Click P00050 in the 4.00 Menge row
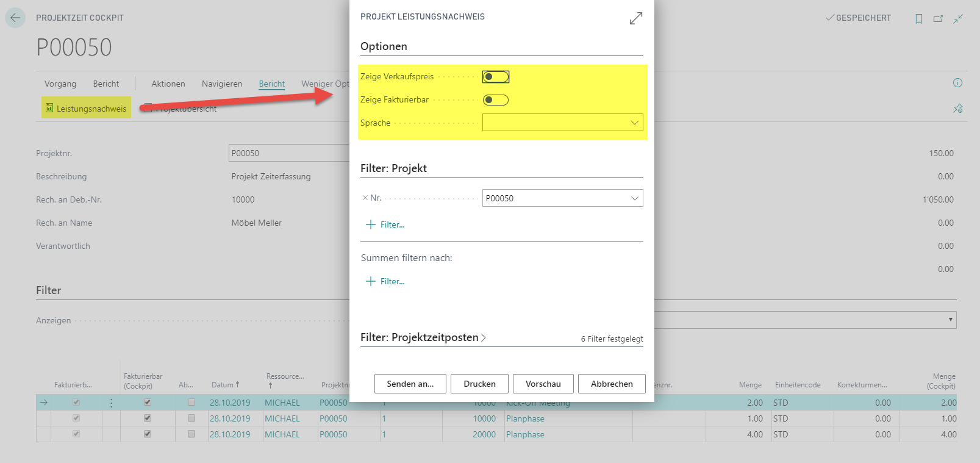The width and height of the screenshot is (980, 463). point(334,434)
